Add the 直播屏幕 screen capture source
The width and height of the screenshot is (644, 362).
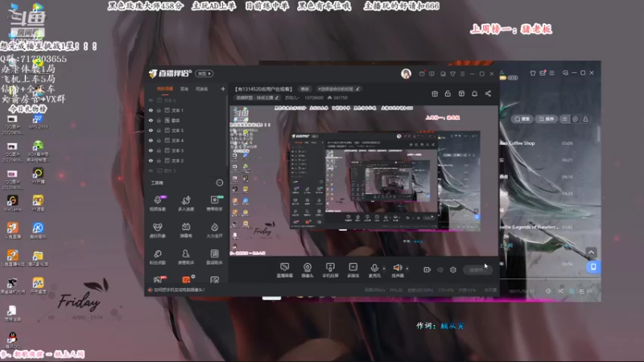point(285,270)
